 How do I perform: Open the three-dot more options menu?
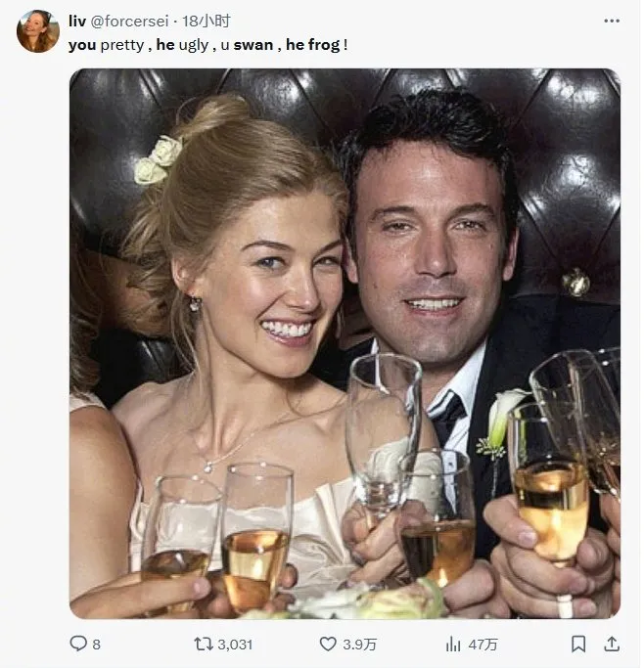click(x=612, y=21)
